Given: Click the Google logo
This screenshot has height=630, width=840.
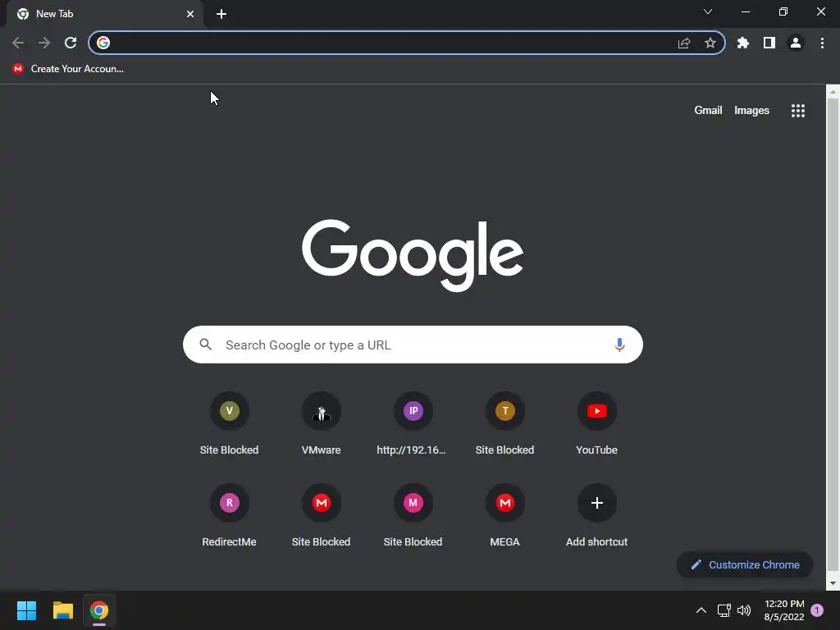Looking at the screenshot, I should (413, 255).
